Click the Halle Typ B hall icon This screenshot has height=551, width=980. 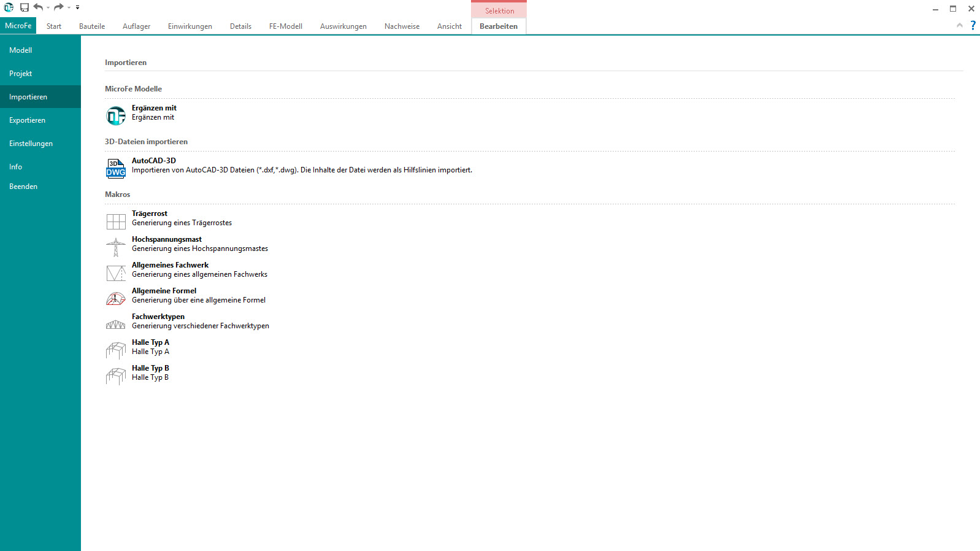click(x=116, y=376)
